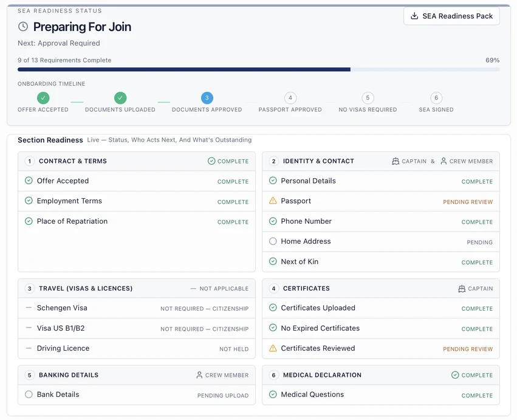The image size is (517, 420).
Task: Click the Passport row label
Action: tap(296, 201)
